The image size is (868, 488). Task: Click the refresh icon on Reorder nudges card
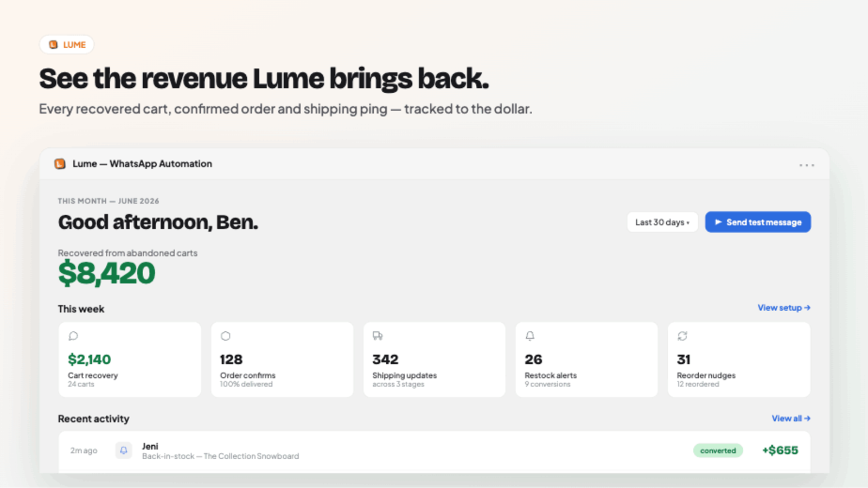click(682, 336)
